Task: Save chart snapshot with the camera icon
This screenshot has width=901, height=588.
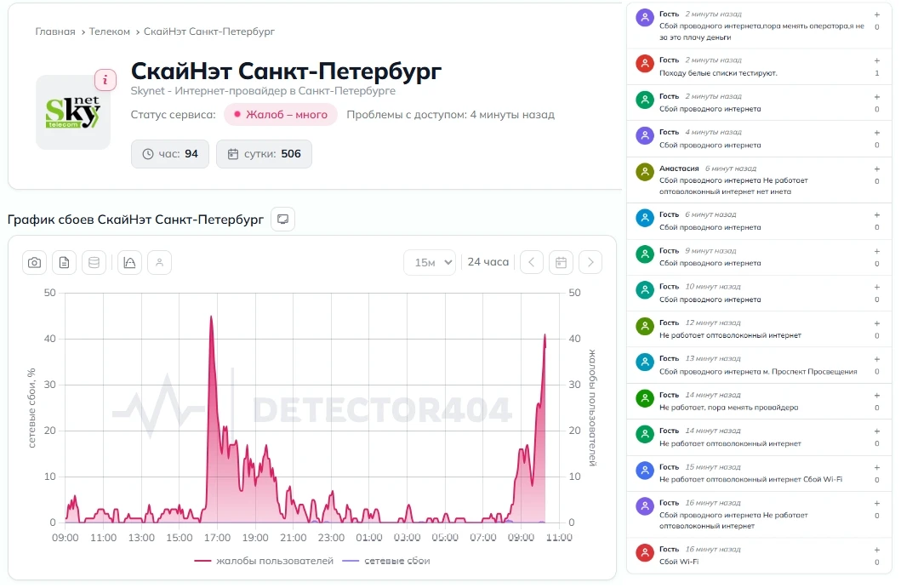Action: 35,263
